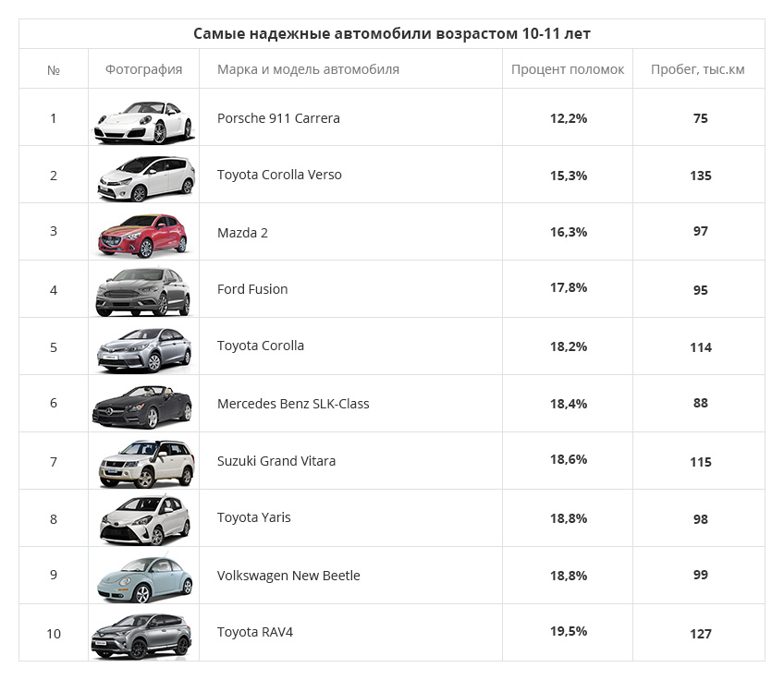This screenshot has width=784, height=680.
Task: Click the silver Toyota Corolla thumbnail
Action: (x=144, y=348)
